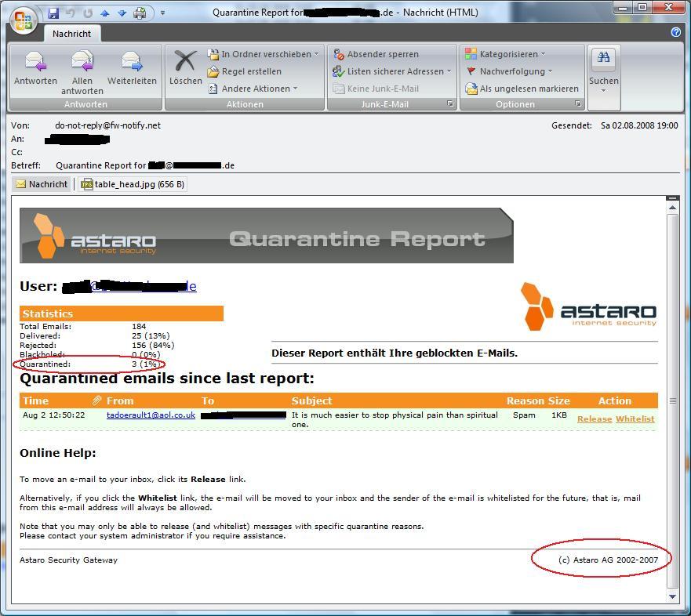Redo with the quick access toolbar arrow
The image size is (691, 616).
[88, 13]
